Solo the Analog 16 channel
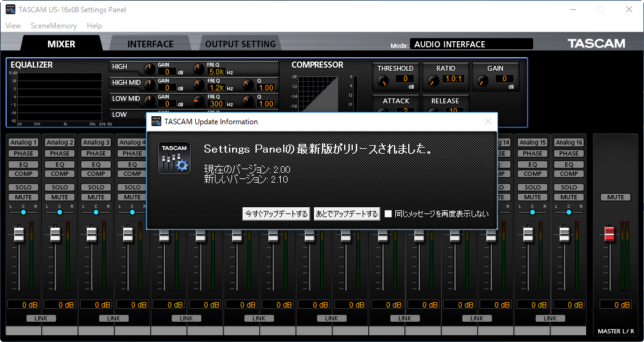This screenshot has height=342, width=644. tap(569, 187)
